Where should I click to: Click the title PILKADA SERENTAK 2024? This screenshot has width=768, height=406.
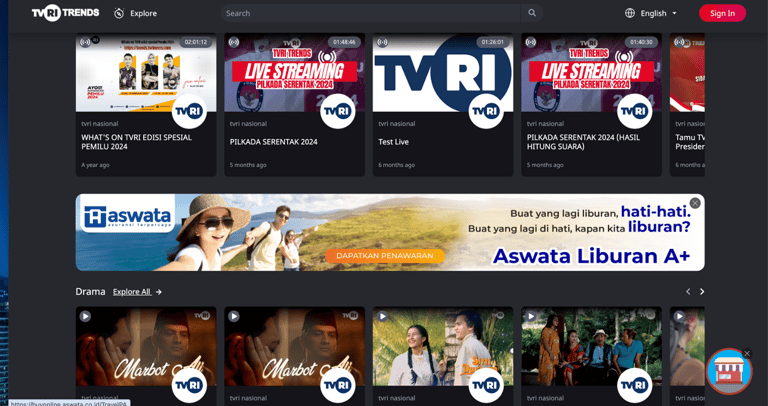274,142
